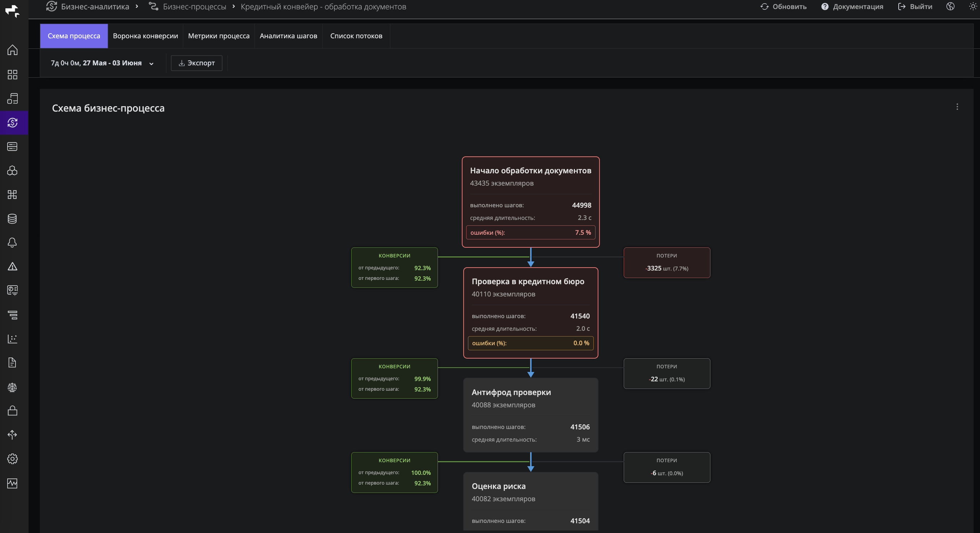Viewport: 980px width, 533px height.
Task: Open the database icon in the sidebar
Action: (13, 218)
